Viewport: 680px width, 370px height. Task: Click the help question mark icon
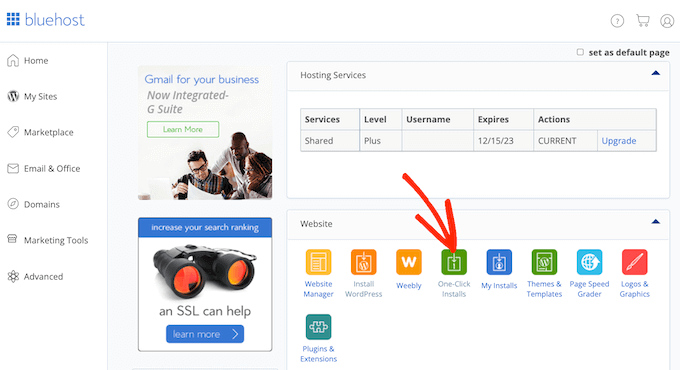pos(617,20)
